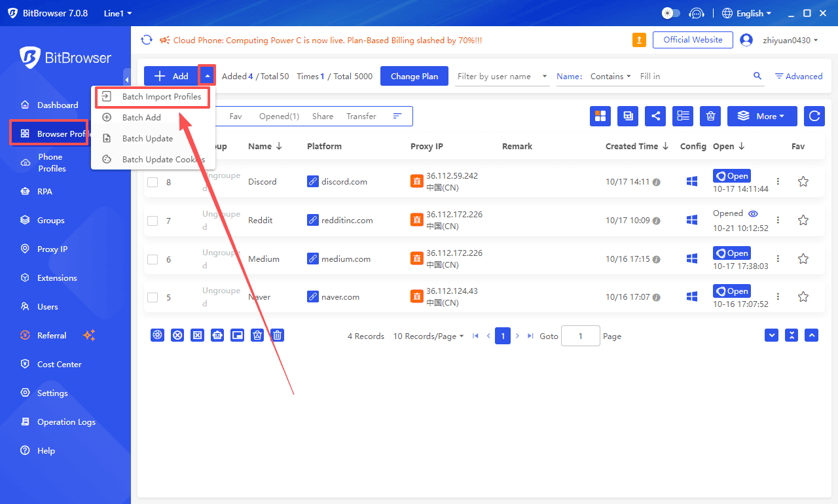
Task: Open the share profiles icon
Action: click(x=655, y=116)
